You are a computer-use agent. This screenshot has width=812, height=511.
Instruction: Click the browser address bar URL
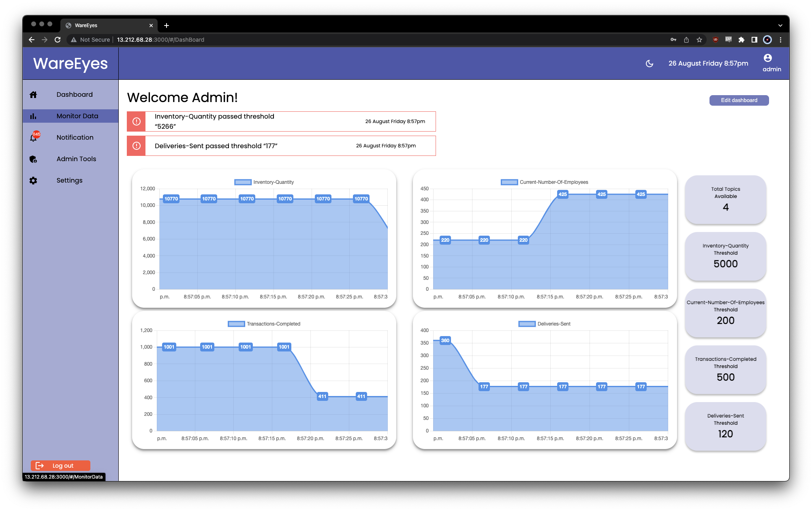point(160,40)
